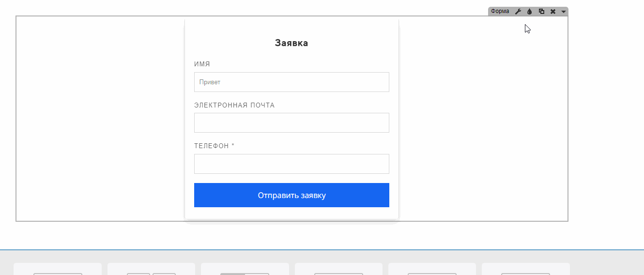Expand the Форма toolbar dropdown arrow
This screenshot has height=275, width=644.
(x=563, y=12)
